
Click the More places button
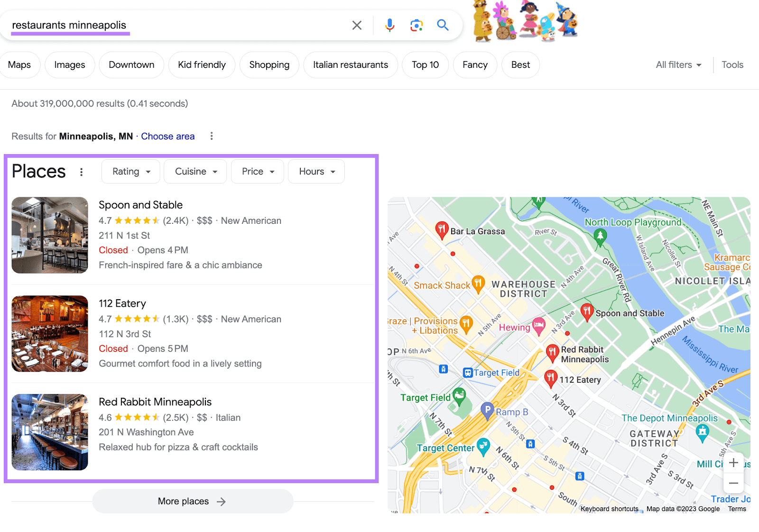click(x=193, y=501)
